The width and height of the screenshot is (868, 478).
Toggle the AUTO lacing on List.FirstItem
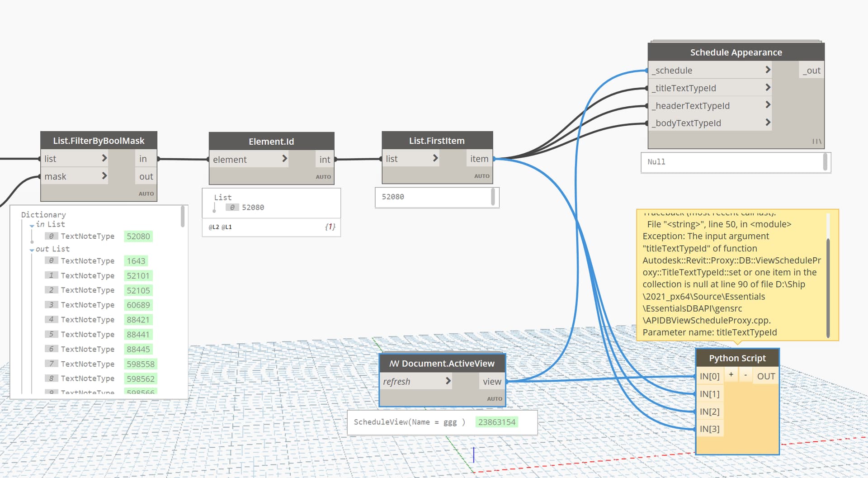[x=481, y=175]
